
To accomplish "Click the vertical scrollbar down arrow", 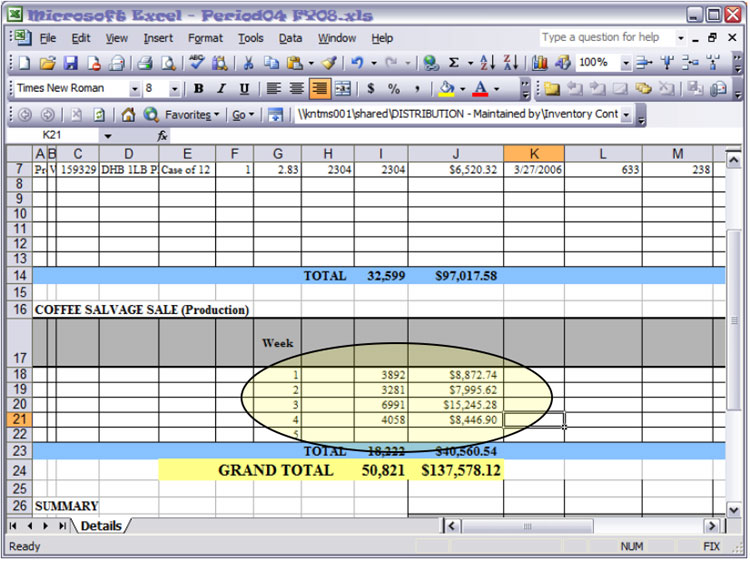I will tap(733, 510).
